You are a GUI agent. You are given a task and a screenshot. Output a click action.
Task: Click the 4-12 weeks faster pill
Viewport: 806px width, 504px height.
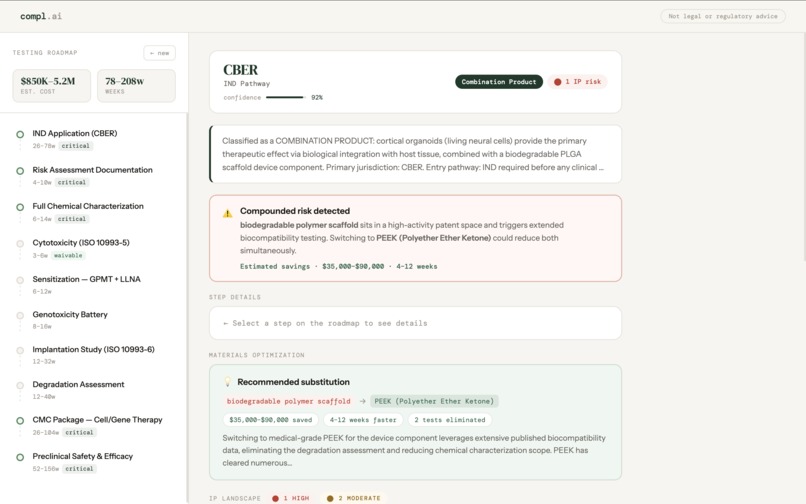pyautogui.click(x=363, y=420)
